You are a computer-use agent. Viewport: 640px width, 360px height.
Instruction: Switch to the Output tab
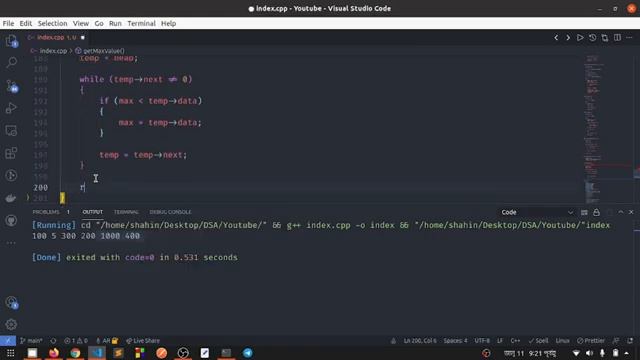coord(93,212)
